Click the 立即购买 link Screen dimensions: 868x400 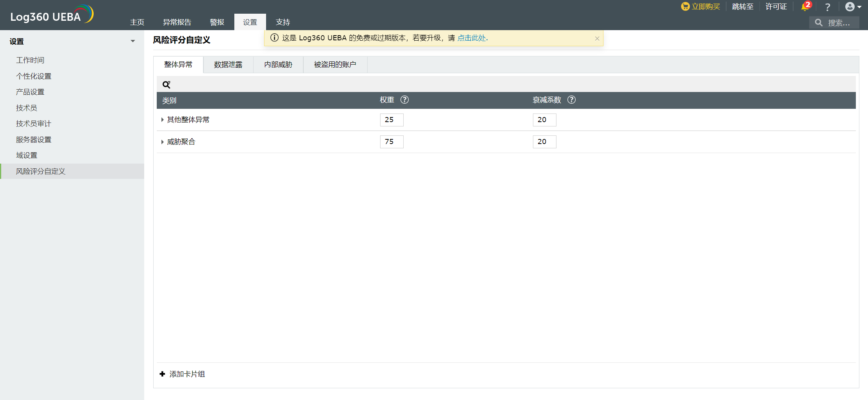[706, 7]
